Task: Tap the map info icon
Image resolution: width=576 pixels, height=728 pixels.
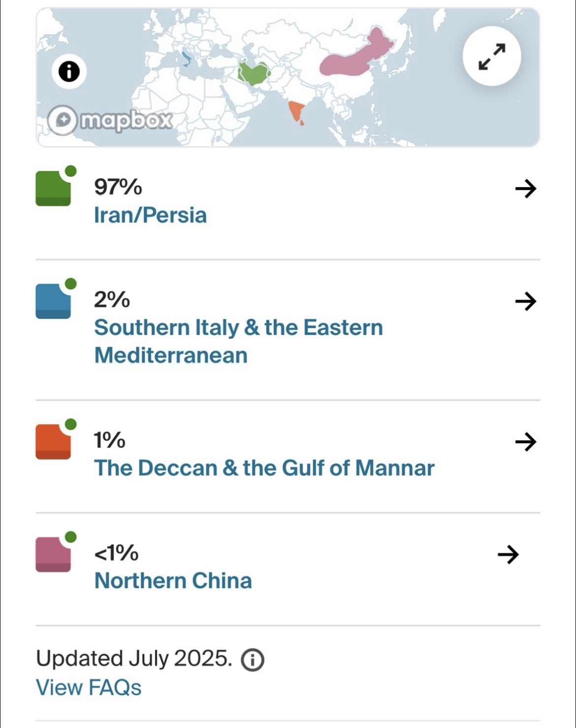Action: [69, 71]
